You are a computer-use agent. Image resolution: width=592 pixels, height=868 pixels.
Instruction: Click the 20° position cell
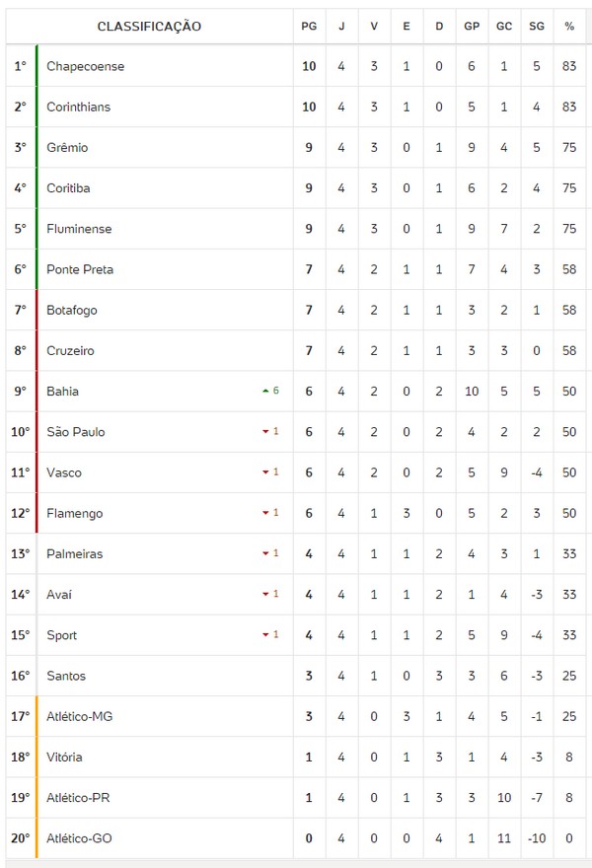[21, 837]
